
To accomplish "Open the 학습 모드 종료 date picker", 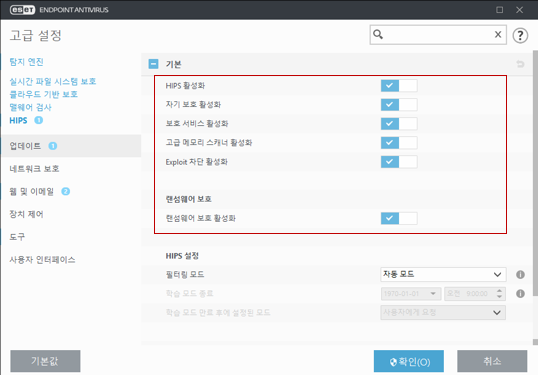I will click(x=411, y=294).
